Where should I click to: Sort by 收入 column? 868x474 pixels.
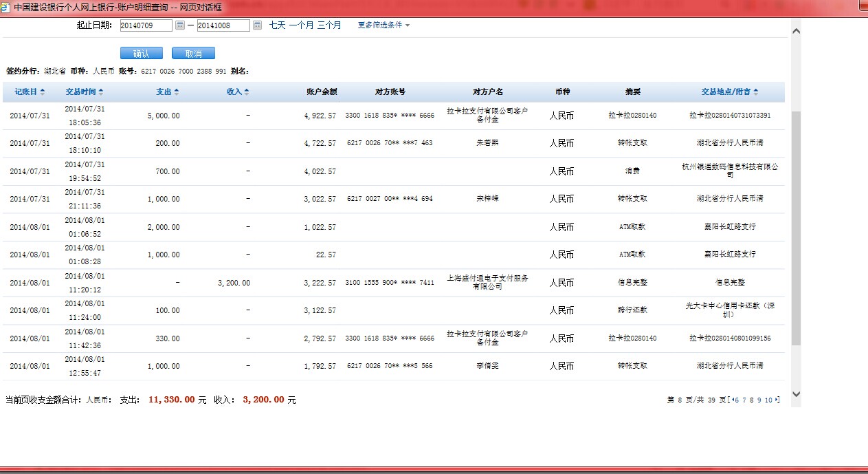click(x=238, y=91)
